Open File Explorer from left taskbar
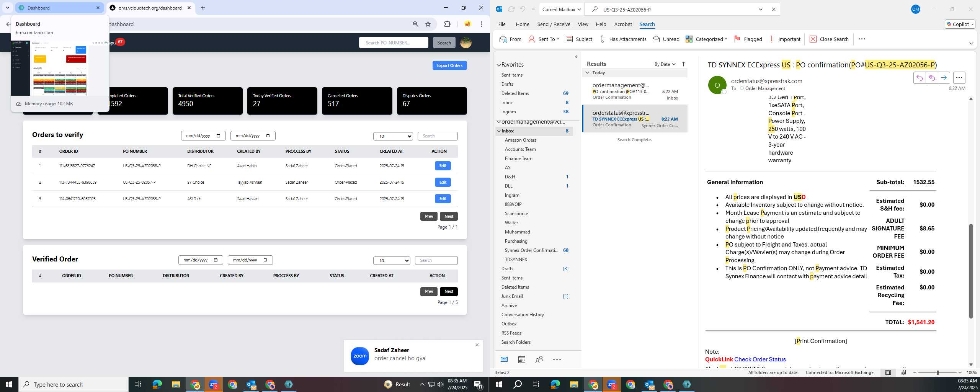 point(176,384)
